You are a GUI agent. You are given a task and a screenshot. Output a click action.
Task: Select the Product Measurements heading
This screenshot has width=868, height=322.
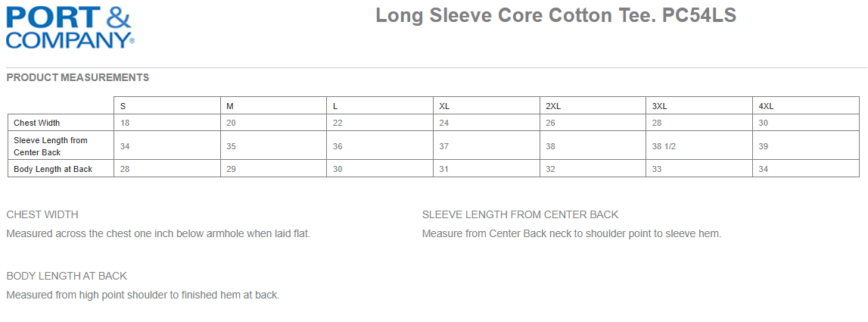click(77, 77)
